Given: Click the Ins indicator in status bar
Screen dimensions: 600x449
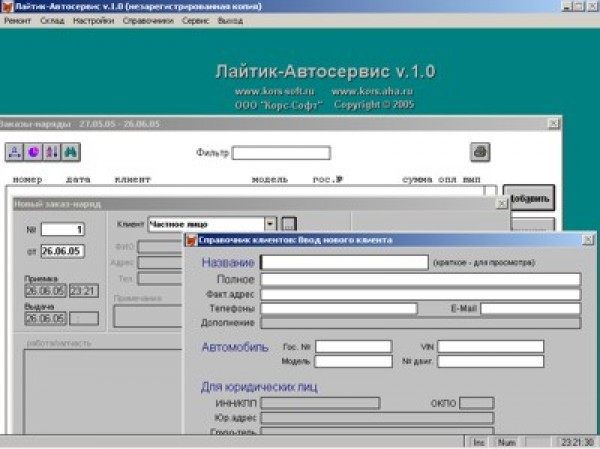Looking at the screenshot, I should pyautogui.click(x=478, y=442).
